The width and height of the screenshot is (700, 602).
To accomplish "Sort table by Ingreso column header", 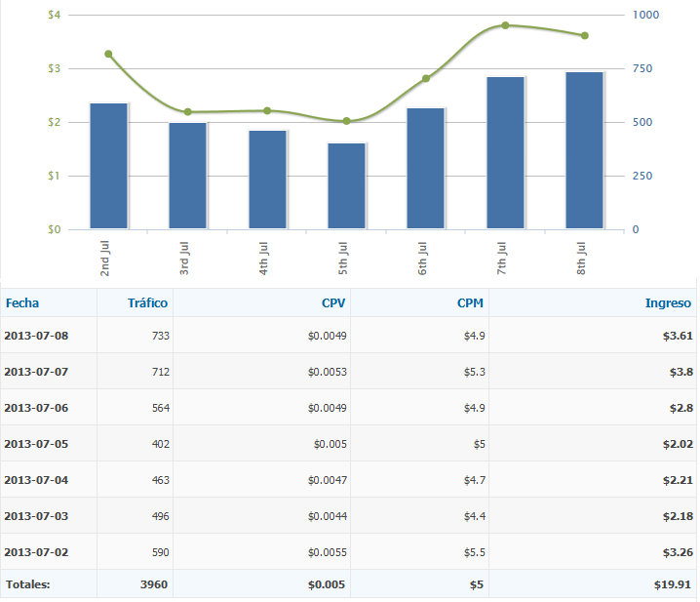I will [x=668, y=303].
